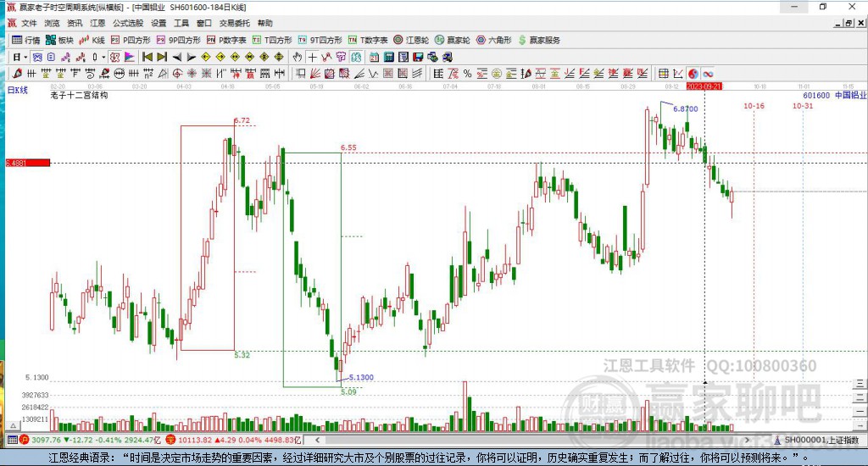Screen dimensions: 868x466
Task: Click the red 2023-09-21 date marker
Action: pyautogui.click(x=704, y=86)
